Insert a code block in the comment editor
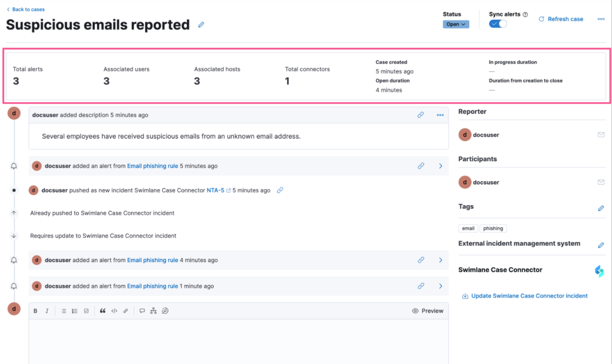The image size is (612, 364). (x=114, y=311)
